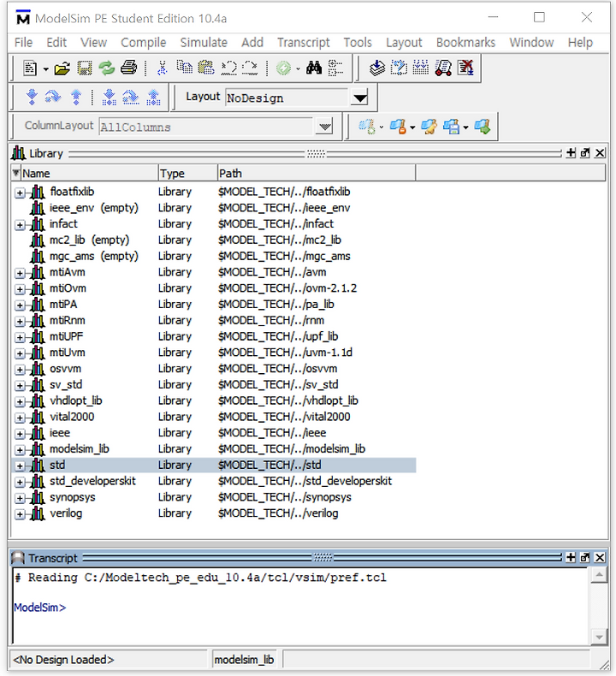
Task: Open the dropdown arrow beside Add to Wave
Action: click(x=298, y=68)
